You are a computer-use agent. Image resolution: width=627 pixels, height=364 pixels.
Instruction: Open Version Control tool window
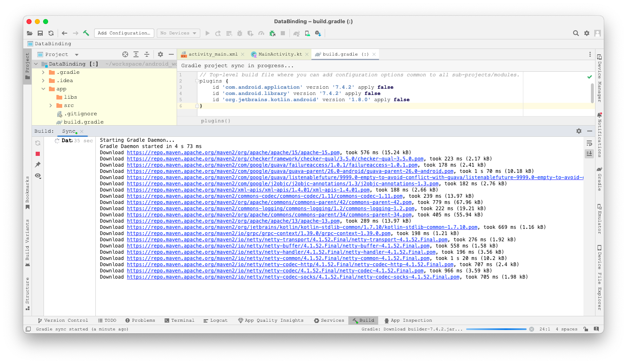63,320
